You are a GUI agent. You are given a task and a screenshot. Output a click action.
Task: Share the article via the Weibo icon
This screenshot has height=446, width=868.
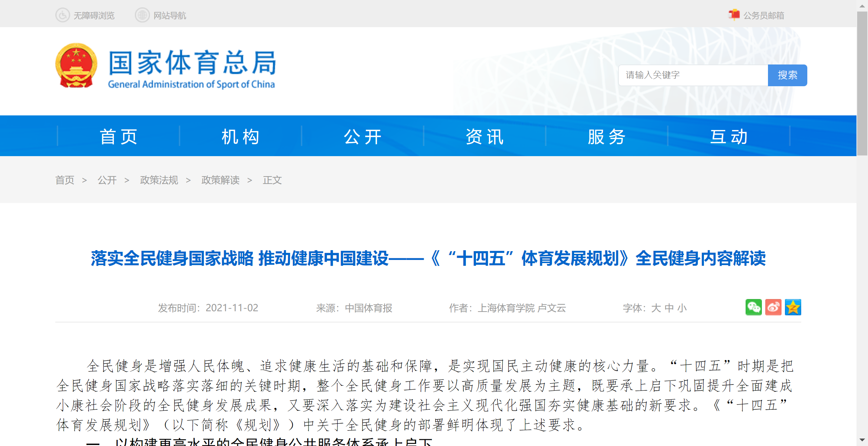pyautogui.click(x=774, y=307)
